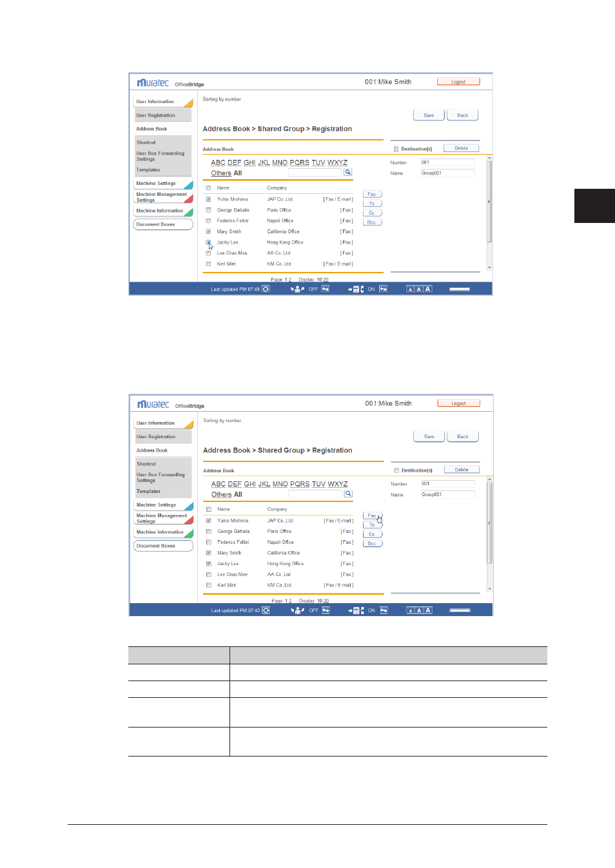Click the To button in the second screenshot
Screen dimensions: 615x868
[x=373, y=525]
